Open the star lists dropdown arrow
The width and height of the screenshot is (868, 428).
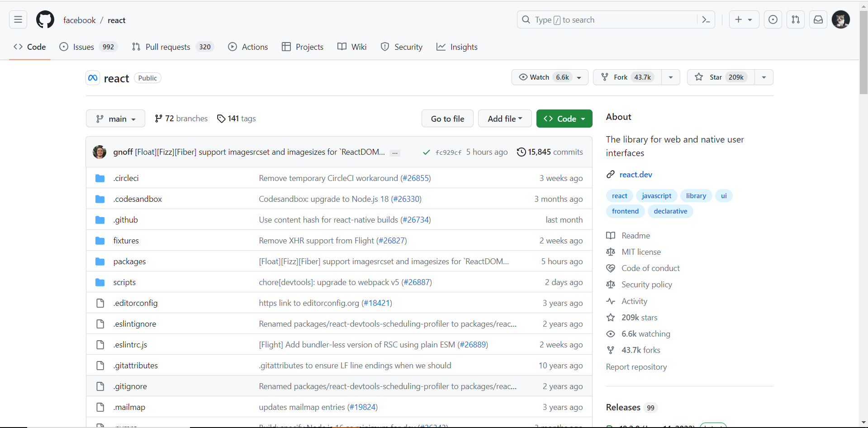pyautogui.click(x=764, y=77)
